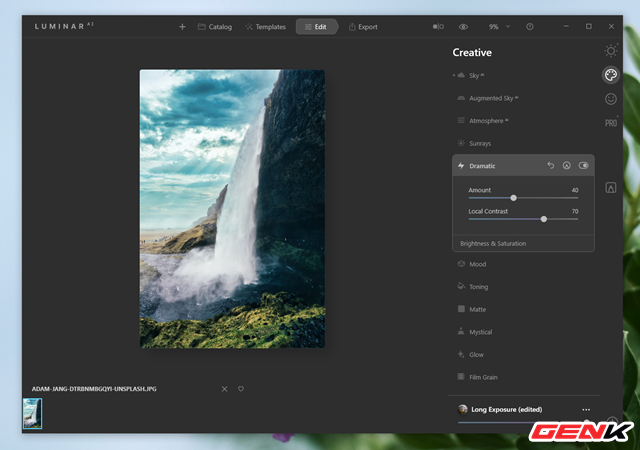The width and height of the screenshot is (640, 450).
Task: Click the ADAM-JANG filename label
Action: click(94, 389)
